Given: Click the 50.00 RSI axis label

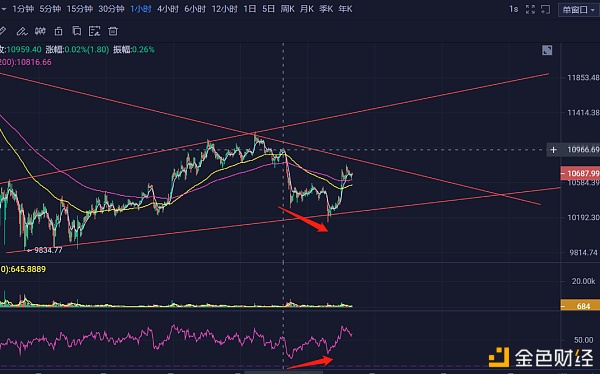Looking at the screenshot, I should coord(584,340).
